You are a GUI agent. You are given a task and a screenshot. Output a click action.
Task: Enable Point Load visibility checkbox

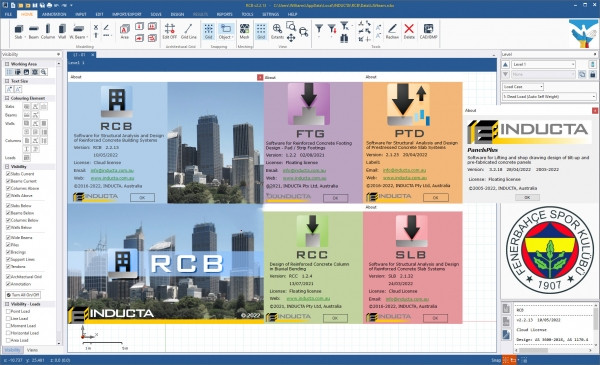(x=8, y=311)
